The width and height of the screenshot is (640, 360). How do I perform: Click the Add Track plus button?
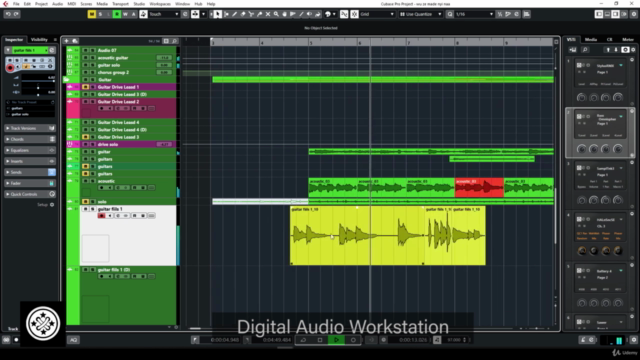coord(67,41)
